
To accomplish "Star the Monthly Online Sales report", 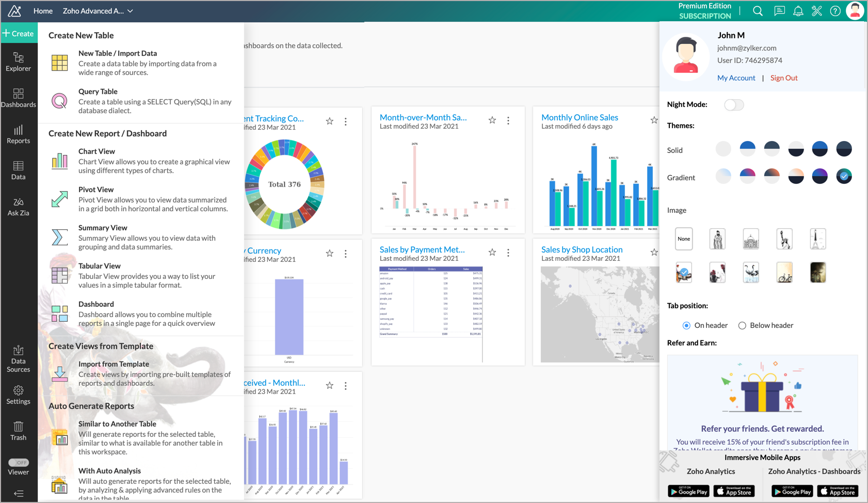I will click(x=654, y=120).
